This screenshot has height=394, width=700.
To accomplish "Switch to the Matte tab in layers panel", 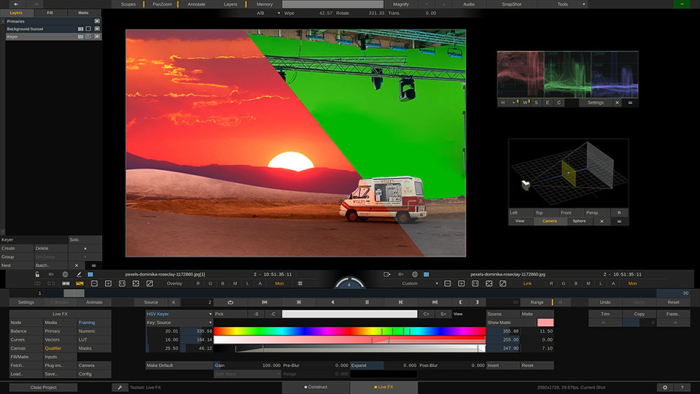I will [83, 13].
